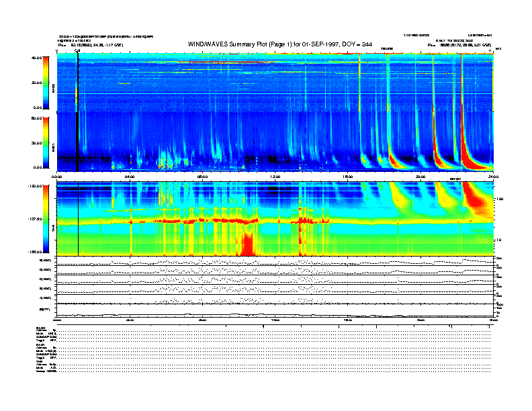This screenshot has height=411, width=532.
Task: Click the red low-frequency patch in TNR panel
Action: [x=247, y=244]
